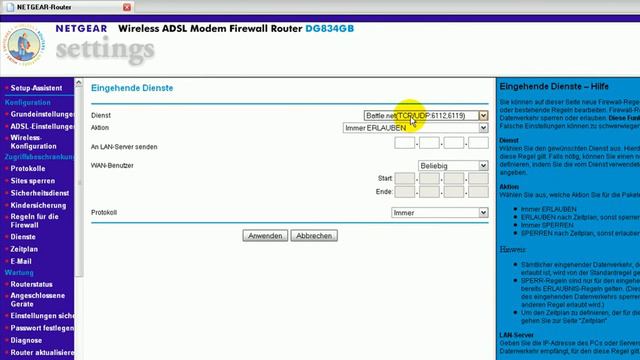The height and width of the screenshot is (360, 640).
Task: Click first octet field of Start address
Action: pos(404,178)
